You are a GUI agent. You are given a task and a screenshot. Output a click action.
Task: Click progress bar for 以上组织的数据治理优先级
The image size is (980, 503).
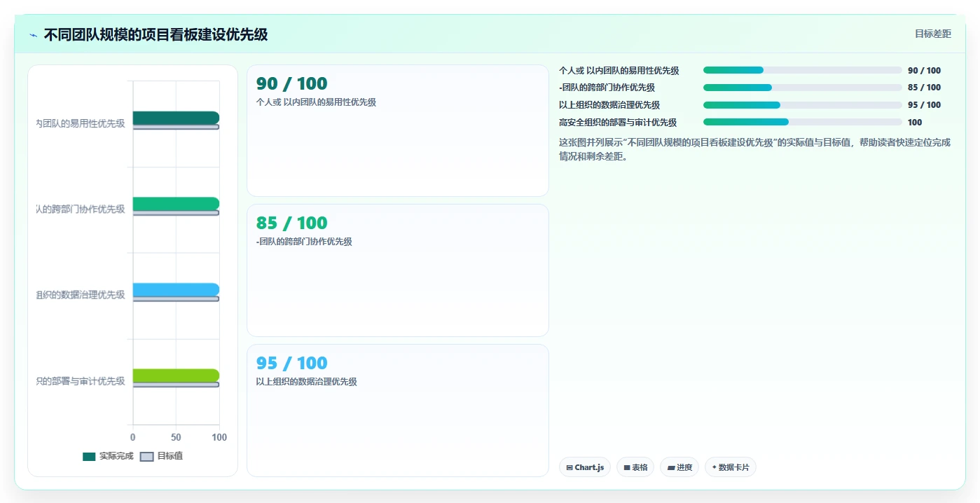(x=803, y=105)
